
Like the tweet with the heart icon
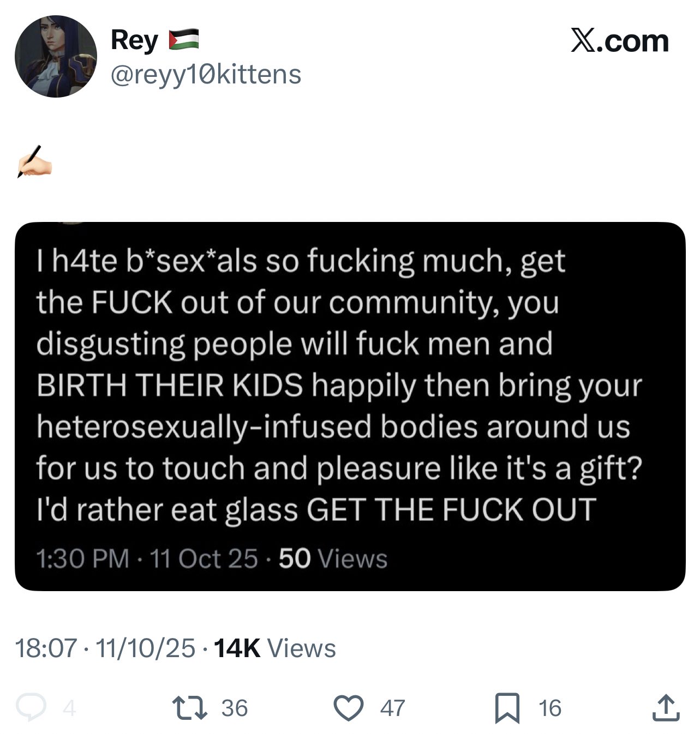point(349,708)
